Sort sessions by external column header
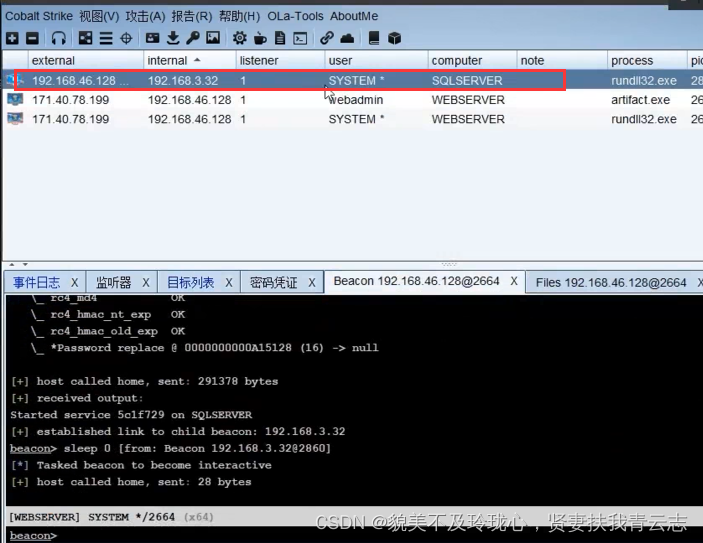Image resolution: width=703 pixels, height=543 pixels. pos(86,60)
